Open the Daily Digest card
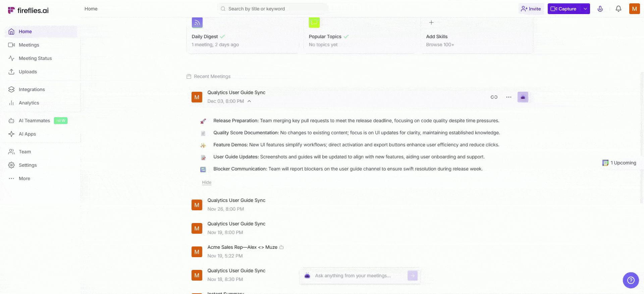This screenshot has width=644, height=294. click(243, 35)
